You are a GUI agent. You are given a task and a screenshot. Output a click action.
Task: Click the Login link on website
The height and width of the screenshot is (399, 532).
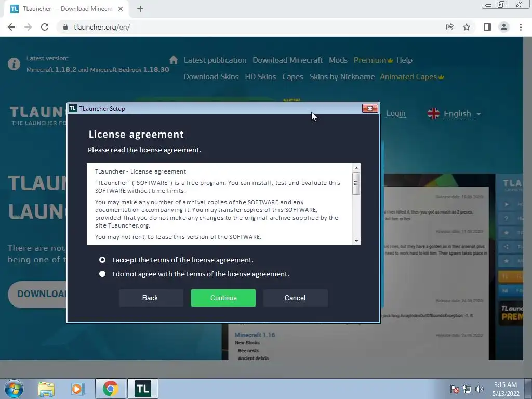click(x=395, y=114)
